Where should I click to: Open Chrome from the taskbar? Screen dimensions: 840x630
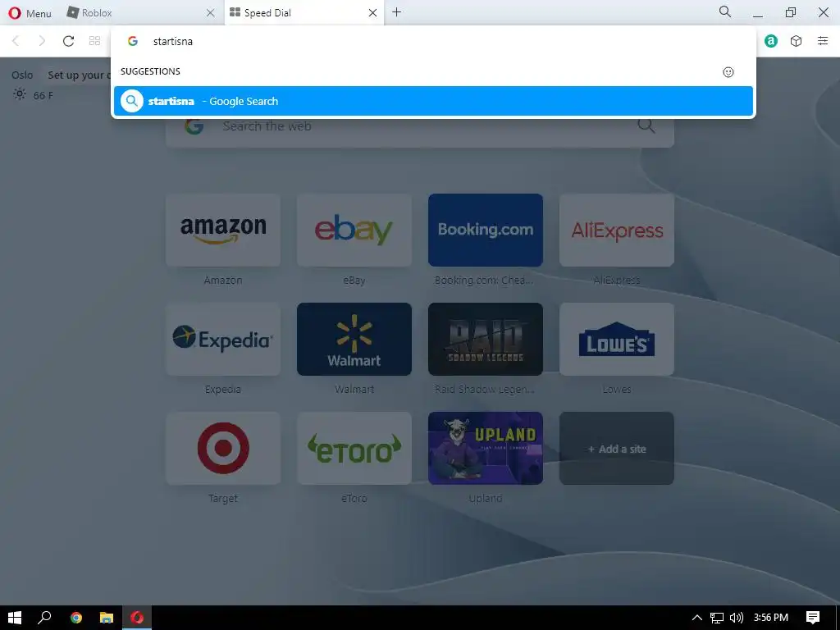click(x=76, y=618)
